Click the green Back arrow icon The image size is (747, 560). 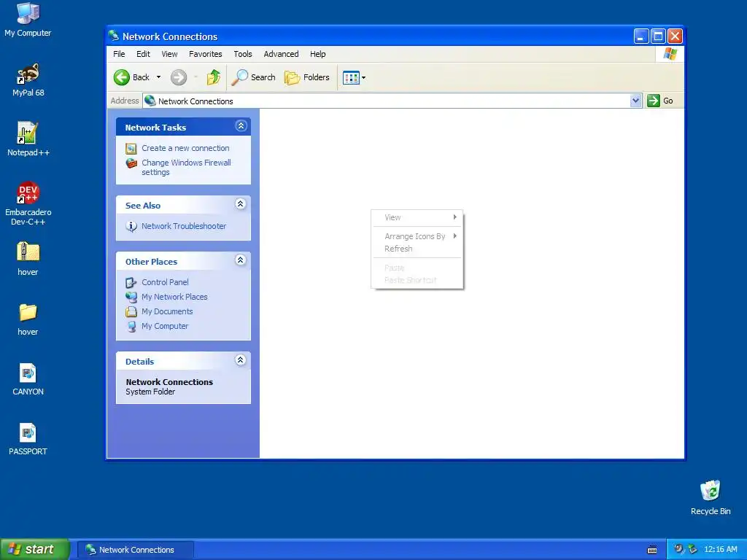tap(122, 77)
